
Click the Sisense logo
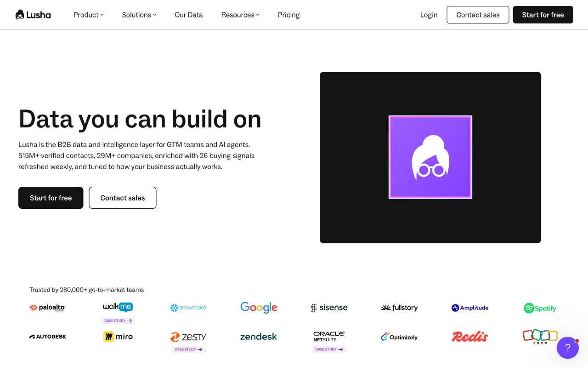(x=329, y=308)
